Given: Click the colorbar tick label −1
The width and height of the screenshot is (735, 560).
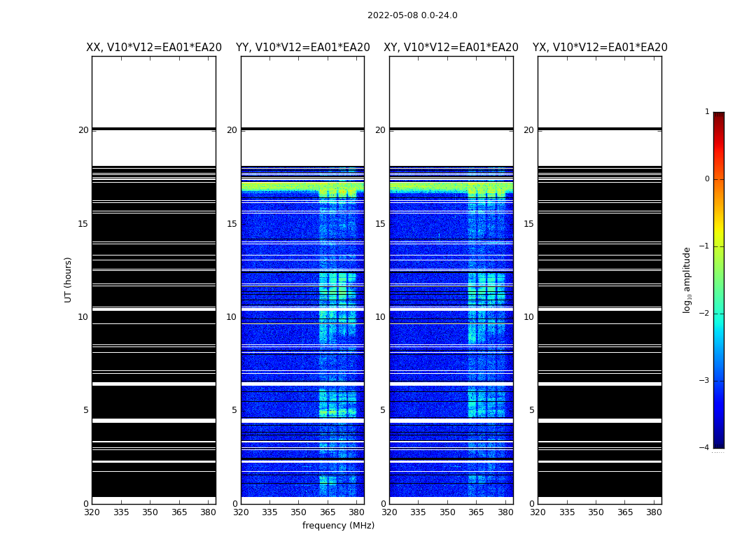Looking at the screenshot, I should click(x=704, y=246).
